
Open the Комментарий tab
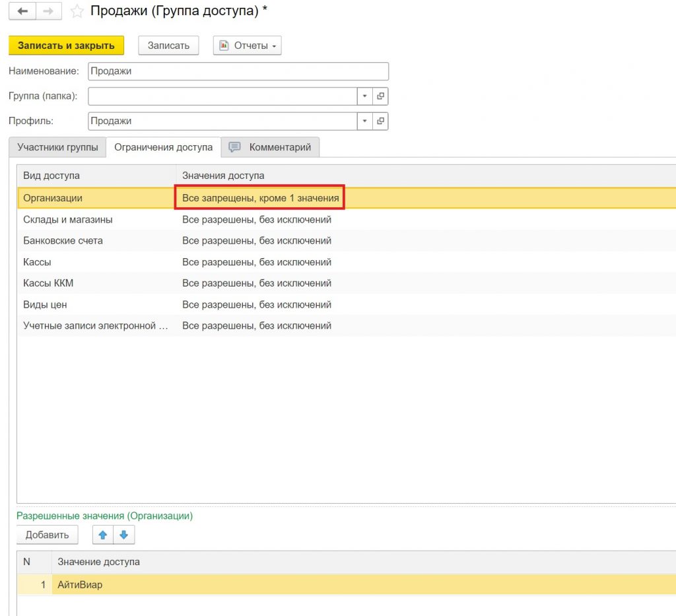pos(270,147)
